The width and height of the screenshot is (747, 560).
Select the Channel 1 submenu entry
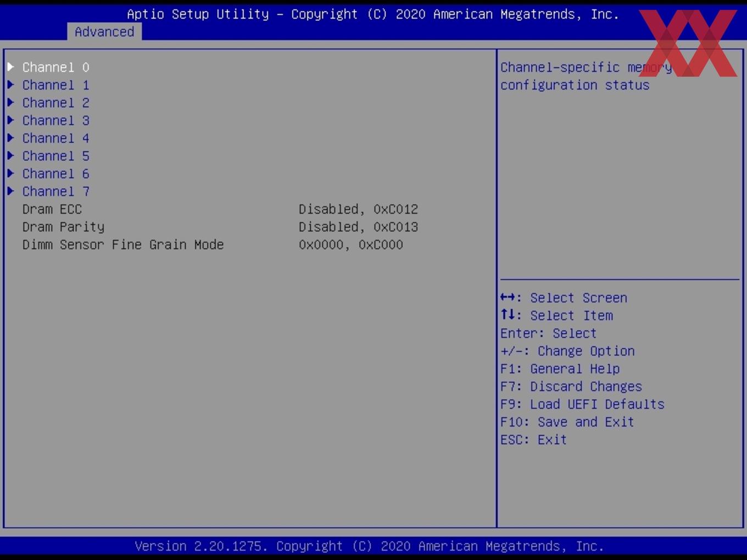56,85
